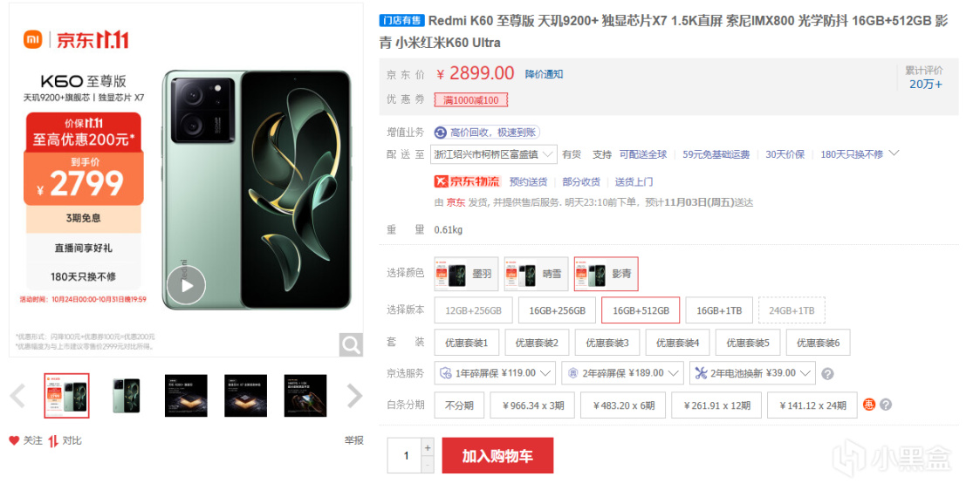Click the heart icon to follow product
The width and height of the screenshot is (980, 490).
pos(14,440)
